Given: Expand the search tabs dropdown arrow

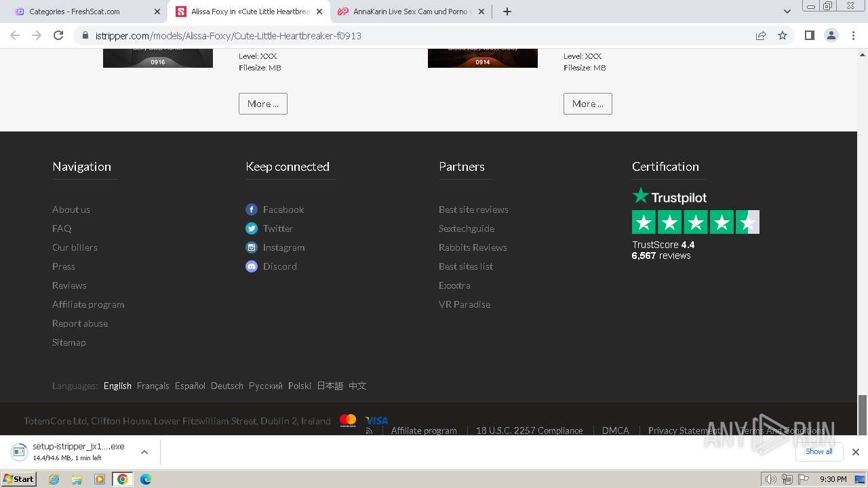Looking at the screenshot, I should pyautogui.click(x=787, y=12).
